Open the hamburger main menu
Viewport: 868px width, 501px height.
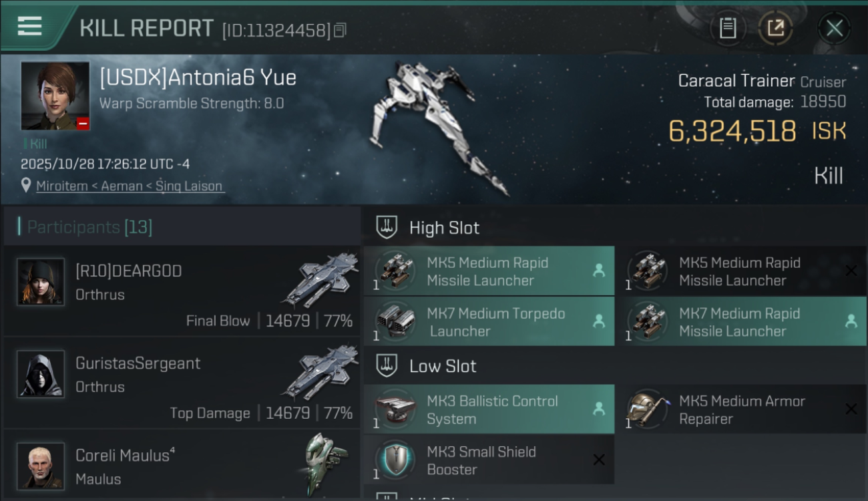pos(30,27)
